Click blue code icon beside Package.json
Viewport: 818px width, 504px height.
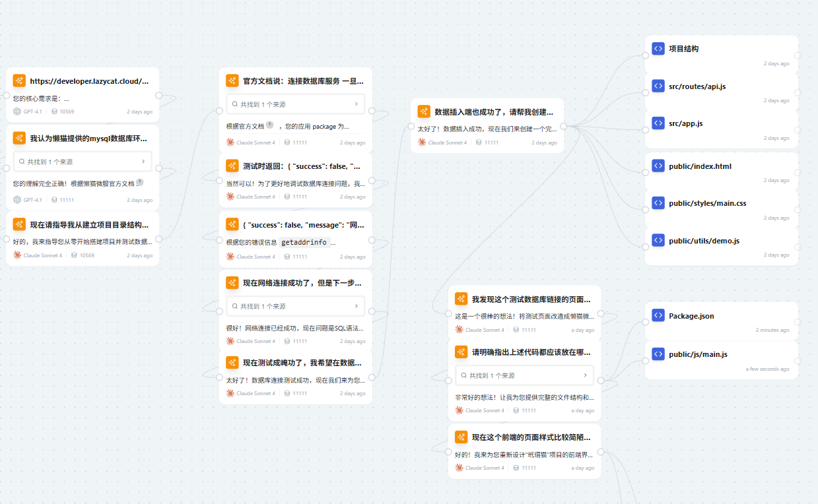tap(658, 315)
